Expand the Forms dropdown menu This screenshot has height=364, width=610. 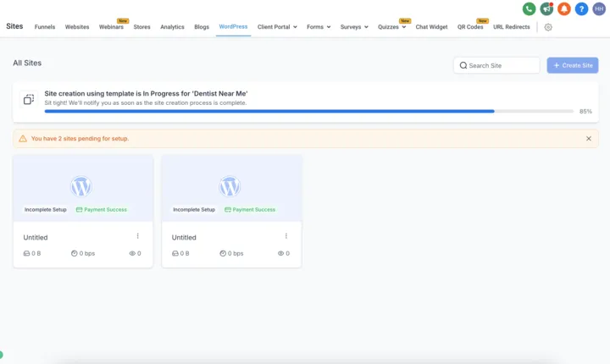[x=319, y=27]
